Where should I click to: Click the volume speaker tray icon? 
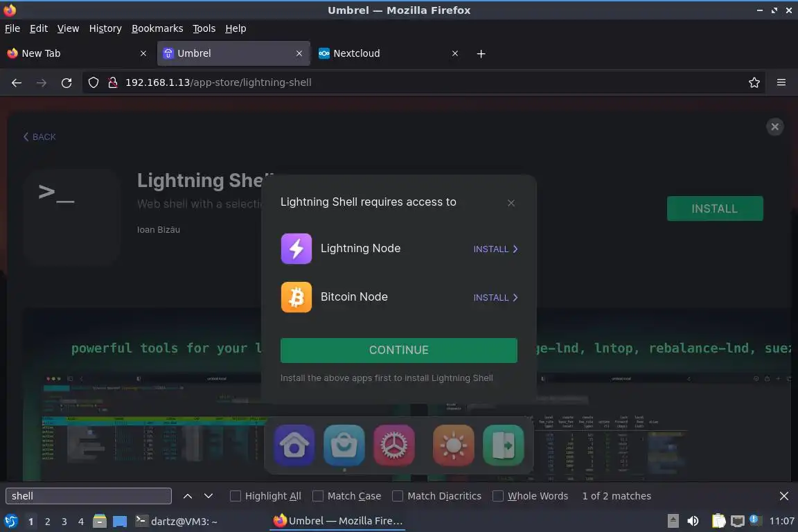tap(693, 522)
